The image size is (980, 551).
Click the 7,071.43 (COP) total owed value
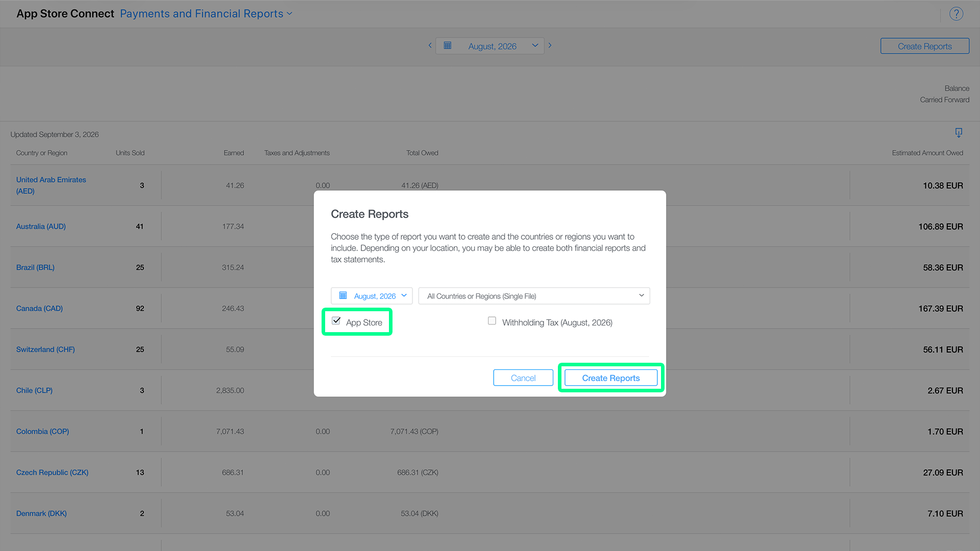coord(414,432)
